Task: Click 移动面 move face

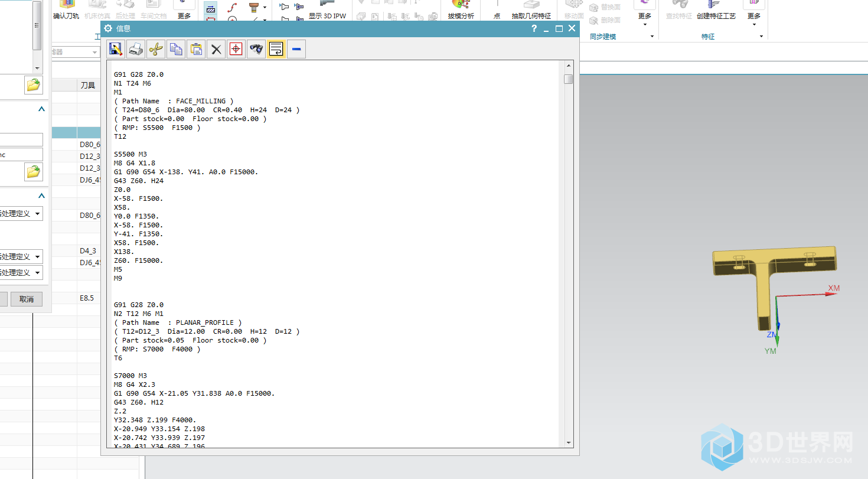Action: click(x=574, y=11)
